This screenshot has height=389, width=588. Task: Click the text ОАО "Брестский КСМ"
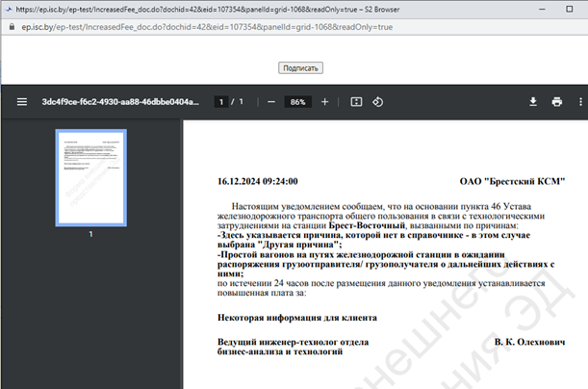click(512, 182)
